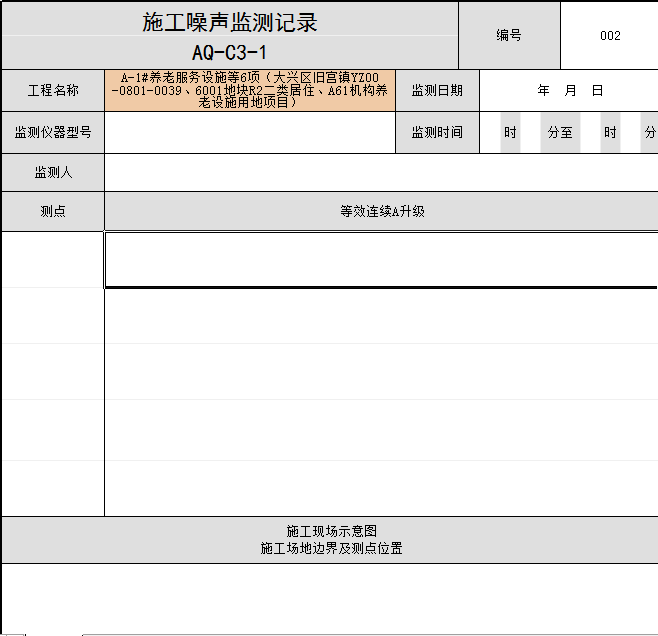
Task: Select the AQ-C3-1 form code text
Action: point(229,53)
